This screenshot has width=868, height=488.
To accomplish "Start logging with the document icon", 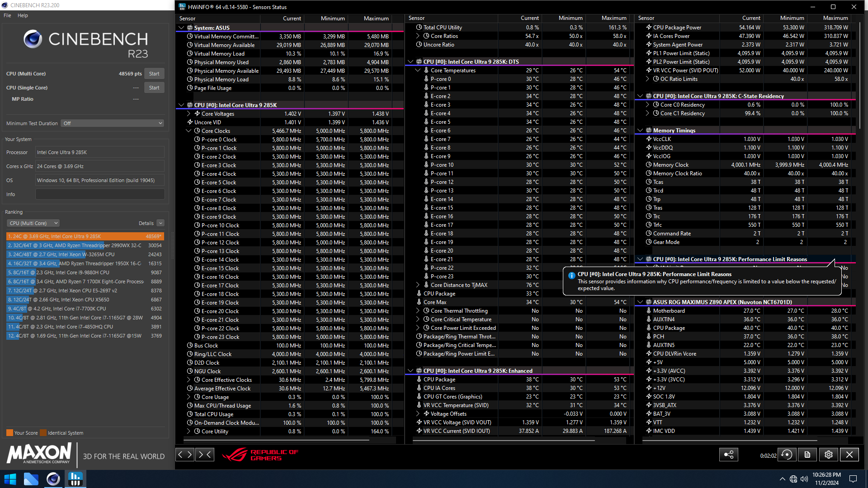I will click(x=807, y=455).
